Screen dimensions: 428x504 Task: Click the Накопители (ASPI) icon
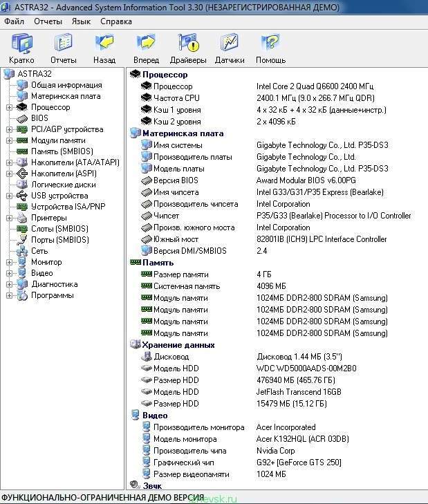coord(22,174)
